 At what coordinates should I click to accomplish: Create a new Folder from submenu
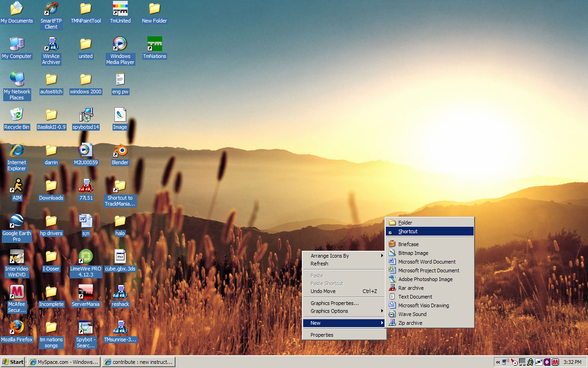click(430, 223)
